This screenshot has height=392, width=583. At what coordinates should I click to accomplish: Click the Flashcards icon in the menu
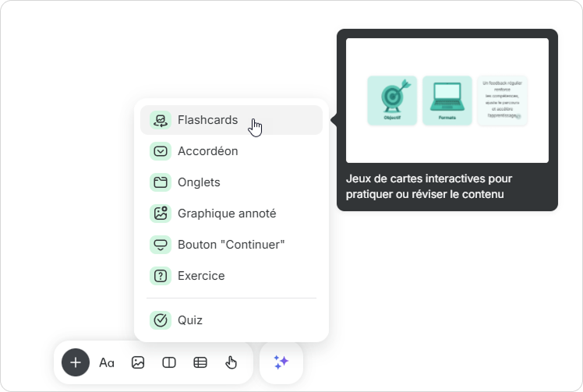tap(160, 120)
